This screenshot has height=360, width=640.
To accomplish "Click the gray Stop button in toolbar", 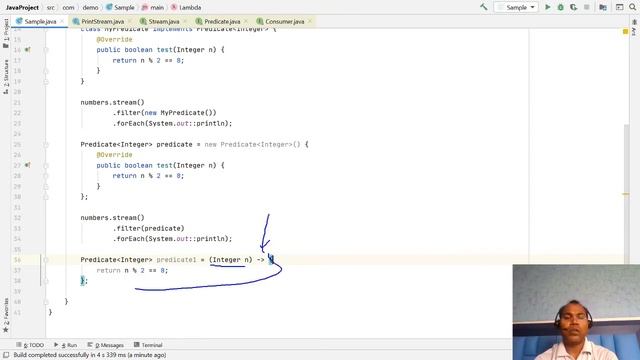I will [587, 7].
